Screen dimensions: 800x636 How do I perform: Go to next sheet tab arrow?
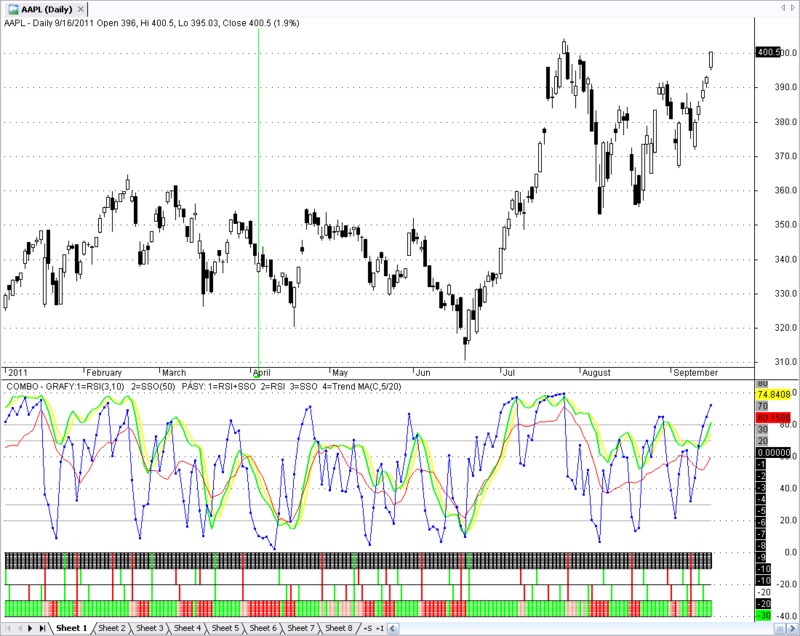(30, 628)
